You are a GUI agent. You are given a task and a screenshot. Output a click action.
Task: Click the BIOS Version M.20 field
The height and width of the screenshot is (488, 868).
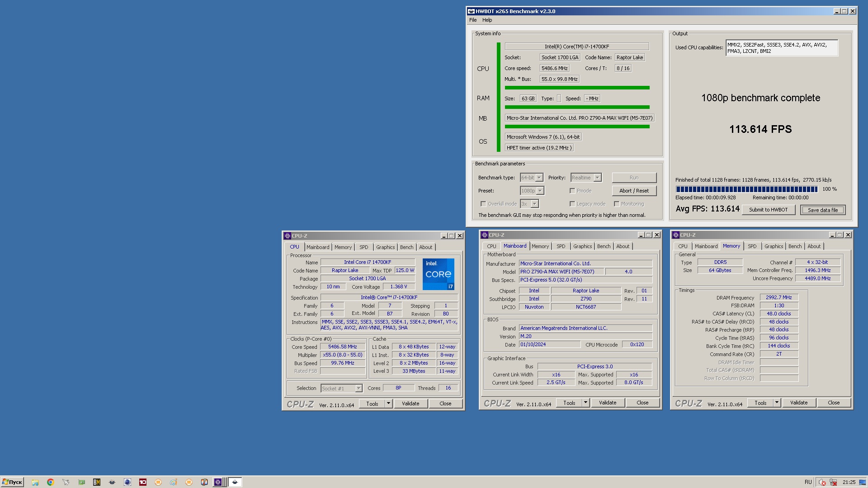tap(585, 336)
